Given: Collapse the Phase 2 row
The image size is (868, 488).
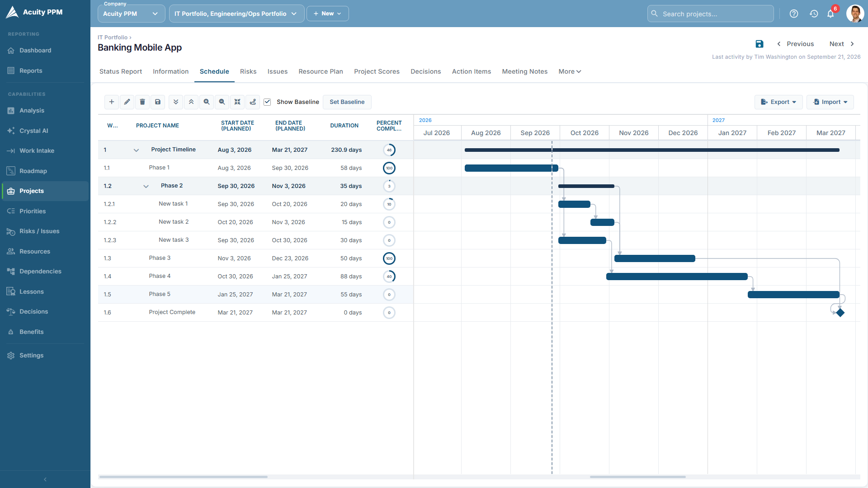Looking at the screenshot, I should 146,186.
